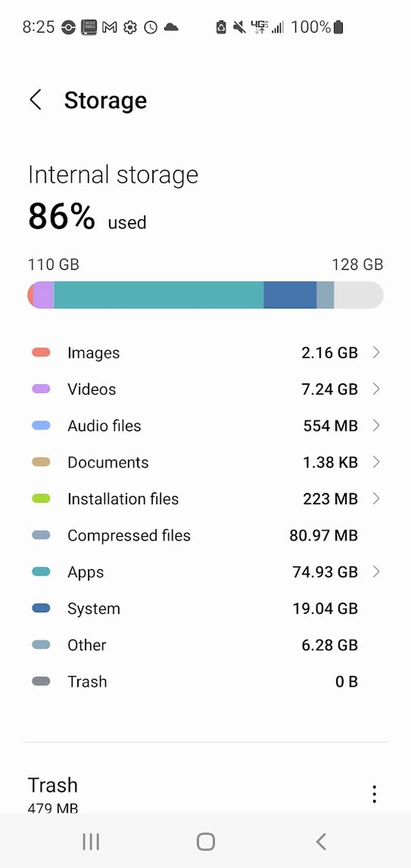
Task: Expand the Videos chevron arrow
Action: coord(376,389)
